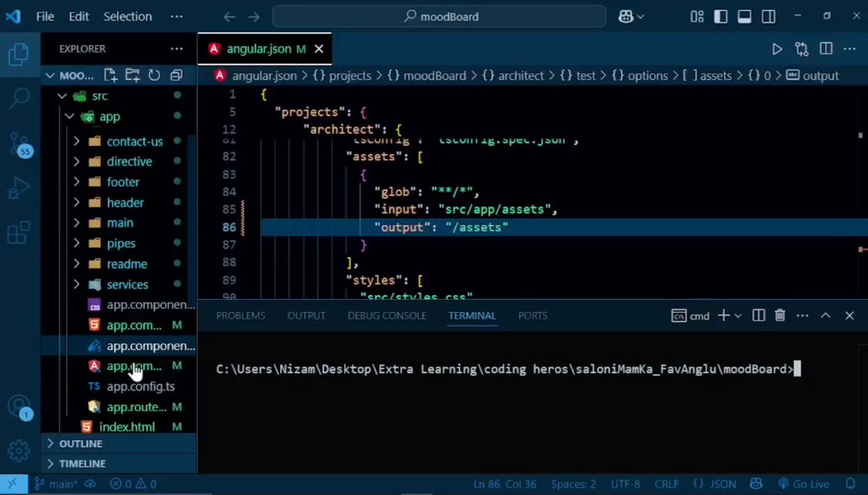Switch to the OUTPUT panel tab

click(x=307, y=316)
